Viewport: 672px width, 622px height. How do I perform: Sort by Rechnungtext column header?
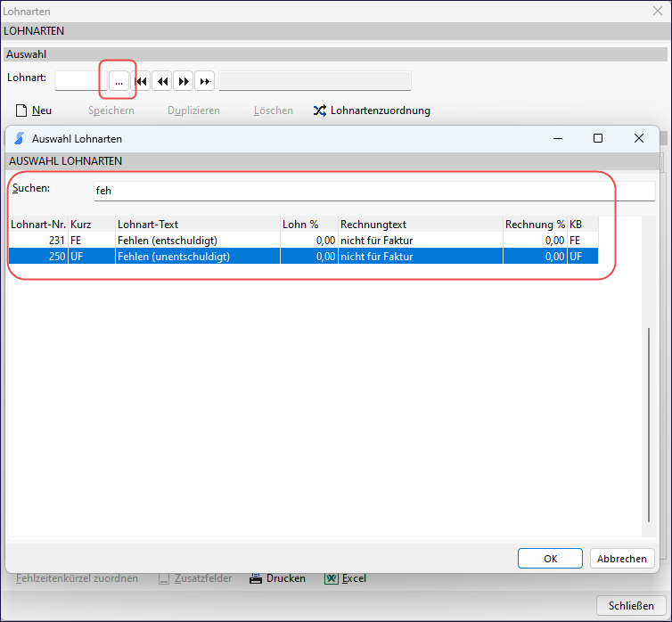[421, 225]
